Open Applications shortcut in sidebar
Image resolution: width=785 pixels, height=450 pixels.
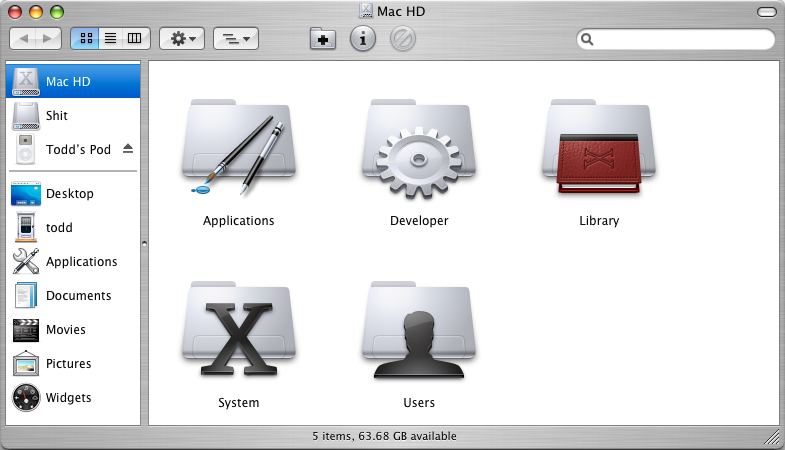pos(73,262)
